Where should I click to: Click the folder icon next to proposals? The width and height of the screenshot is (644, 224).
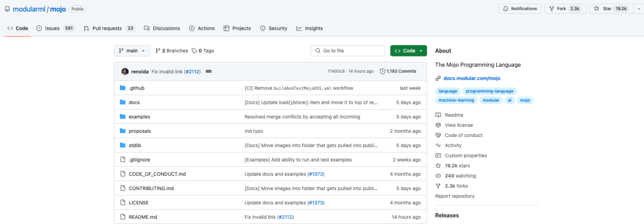pyautogui.click(x=122, y=131)
